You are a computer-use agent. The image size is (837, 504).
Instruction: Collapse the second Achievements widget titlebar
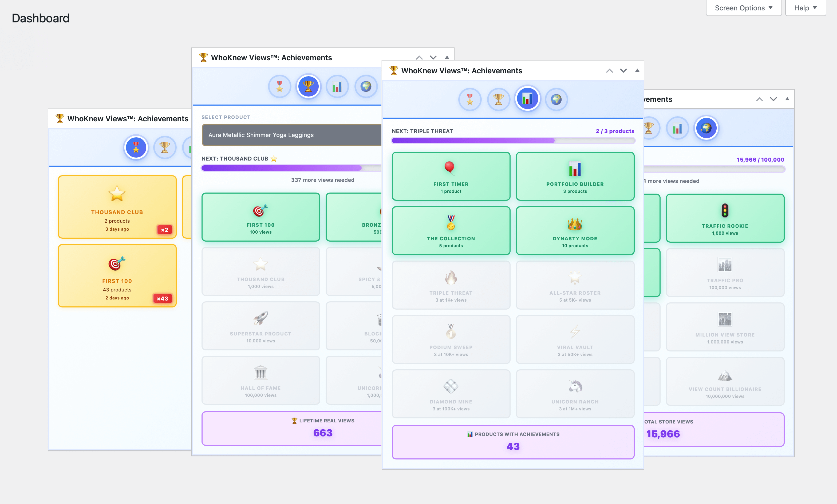point(447,57)
